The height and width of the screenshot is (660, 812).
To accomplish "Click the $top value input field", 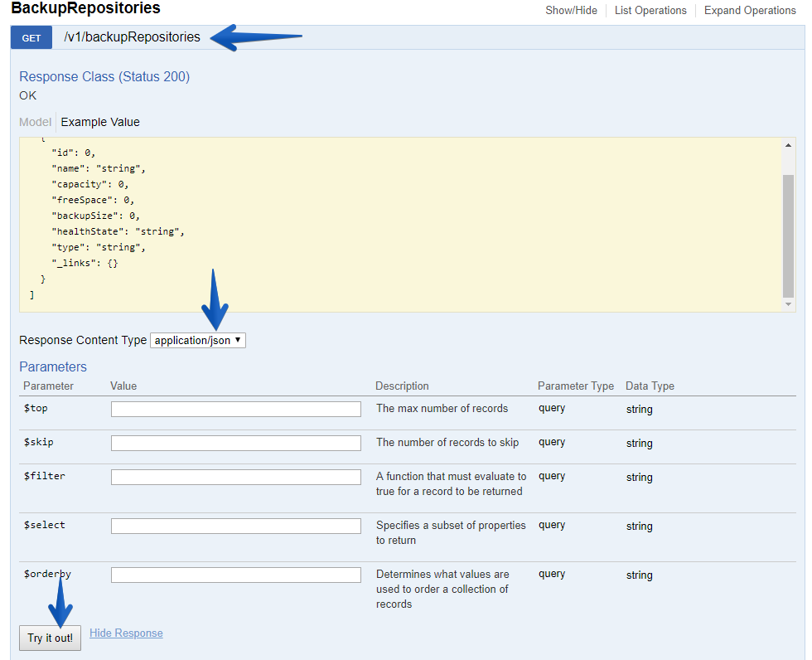I will pyautogui.click(x=235, y=410).
